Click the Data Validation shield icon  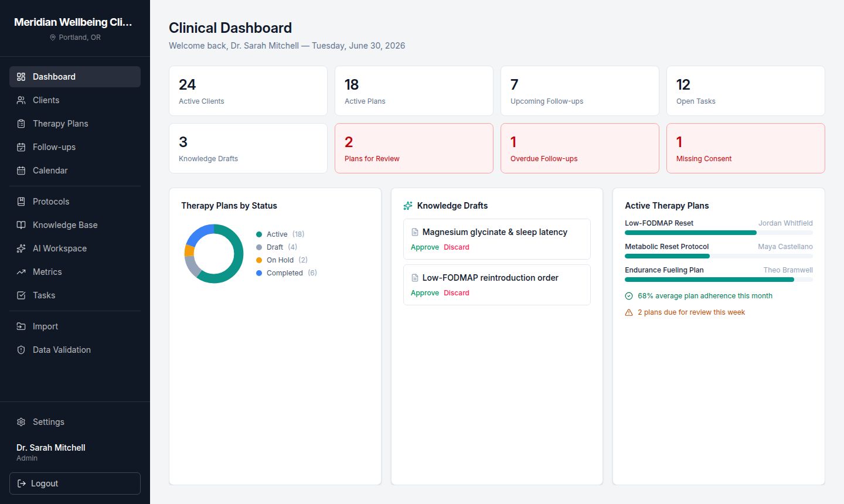tap(21, 350)
